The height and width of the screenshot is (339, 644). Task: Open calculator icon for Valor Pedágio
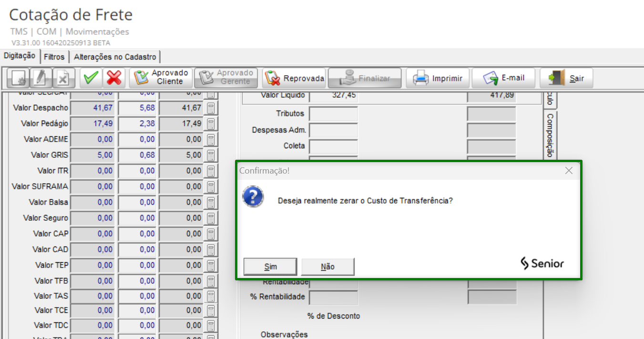211,124
